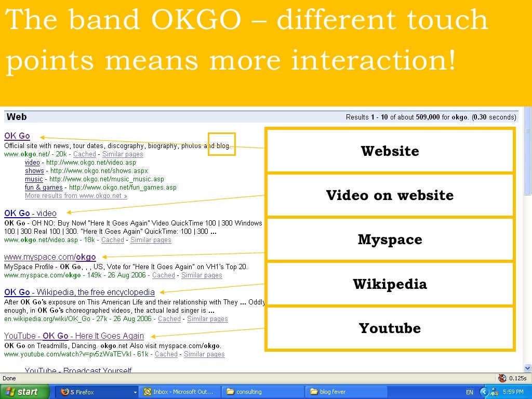Open the shows sitelink under okgo.net
532x399 pixels.
(x=34, y=170)
